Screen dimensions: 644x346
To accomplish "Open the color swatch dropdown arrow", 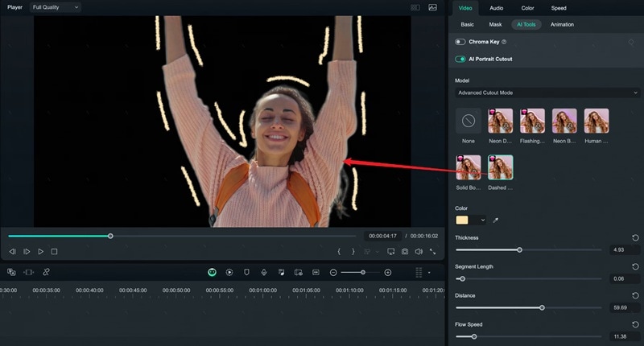I will [x=482, y=220].
